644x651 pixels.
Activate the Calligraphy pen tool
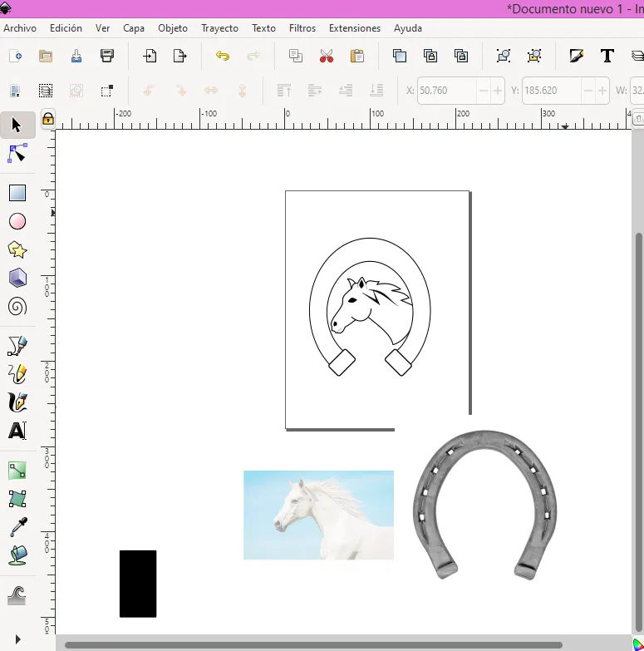tap(17, 402)
